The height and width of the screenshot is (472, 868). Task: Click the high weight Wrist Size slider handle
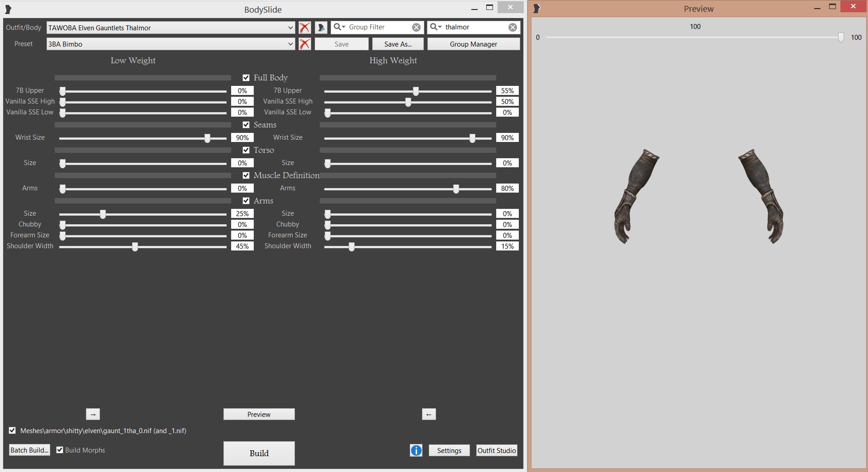472,138
